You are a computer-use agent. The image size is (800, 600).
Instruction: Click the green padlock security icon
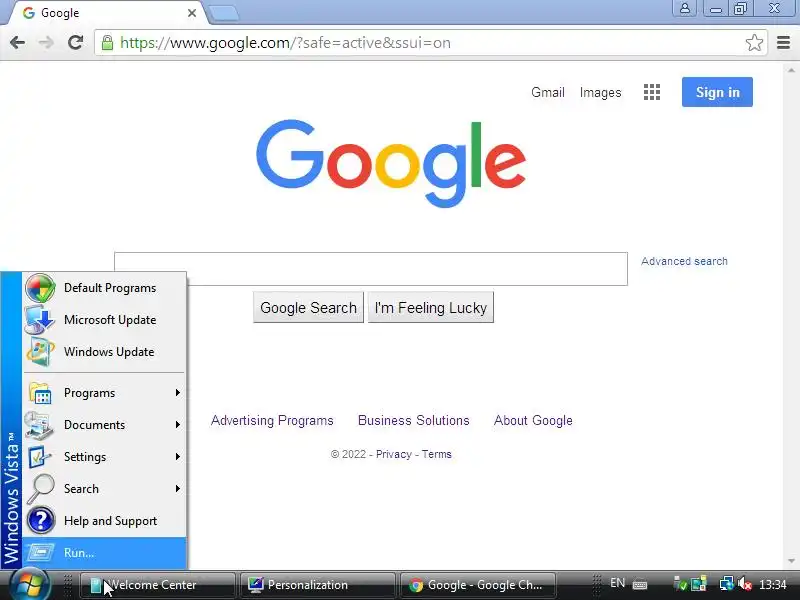[x=107, y=43]
